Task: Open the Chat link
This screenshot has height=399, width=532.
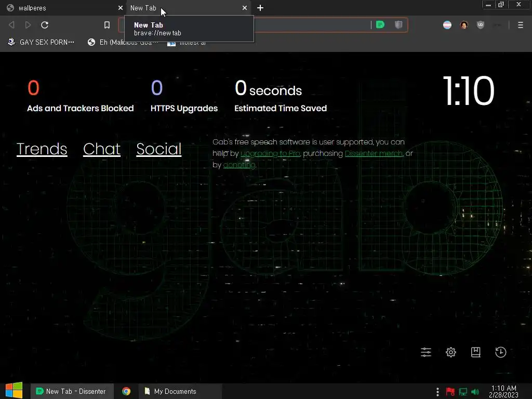Action: pos(102,149)
